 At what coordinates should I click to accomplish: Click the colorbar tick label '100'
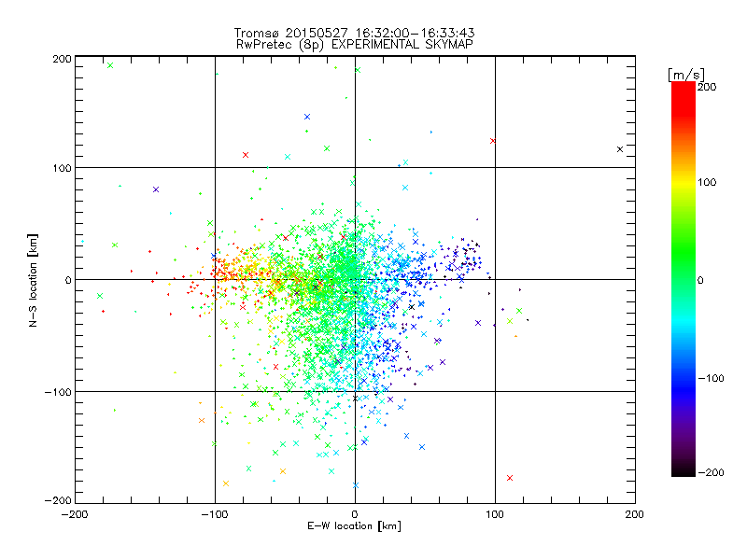(707, 182)
